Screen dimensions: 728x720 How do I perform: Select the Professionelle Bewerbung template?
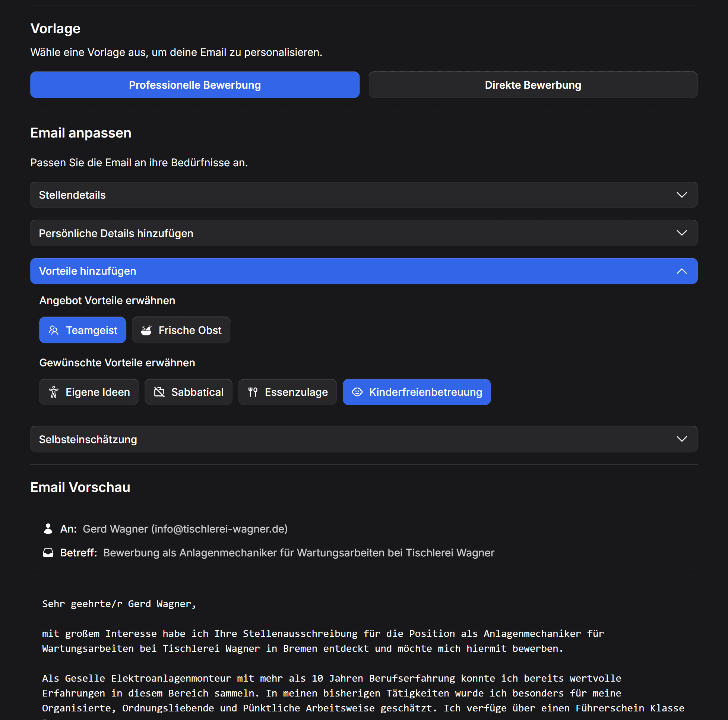coord(194,85)
